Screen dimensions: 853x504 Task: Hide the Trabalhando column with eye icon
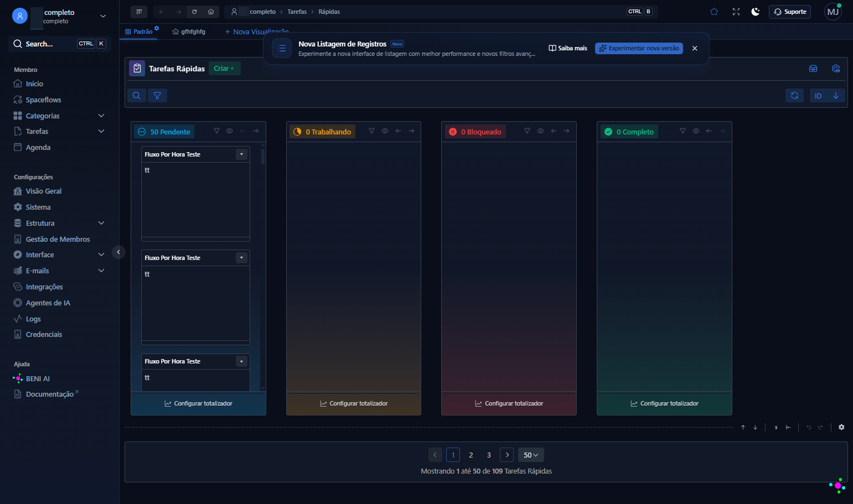(385, 131)
